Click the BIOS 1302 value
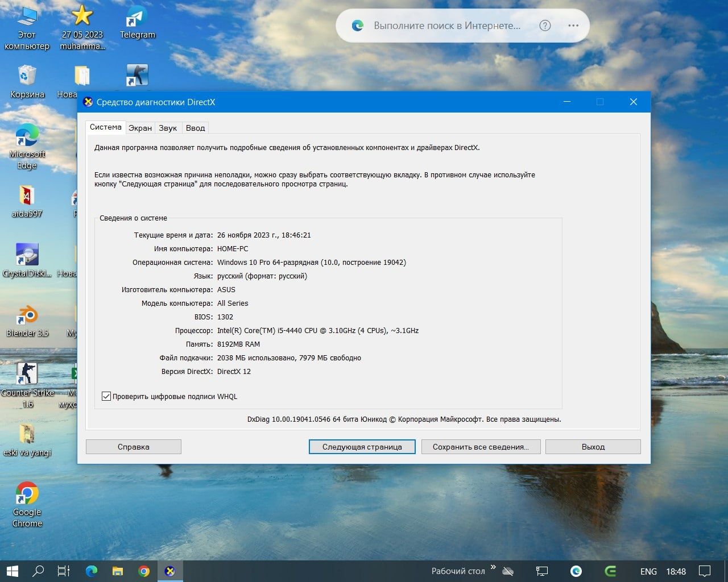This screenshot has width=728, height=582. (225, 317)
